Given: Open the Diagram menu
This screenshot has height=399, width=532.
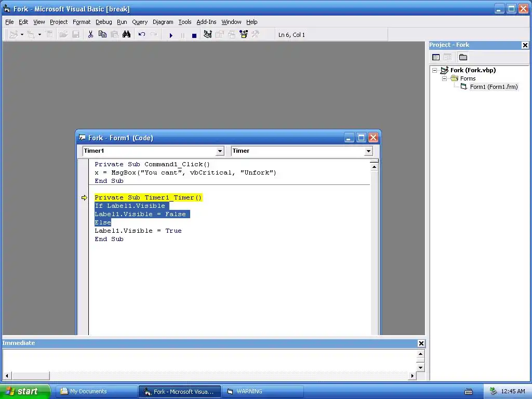Looking at the screenshot, I should (163, 22).
